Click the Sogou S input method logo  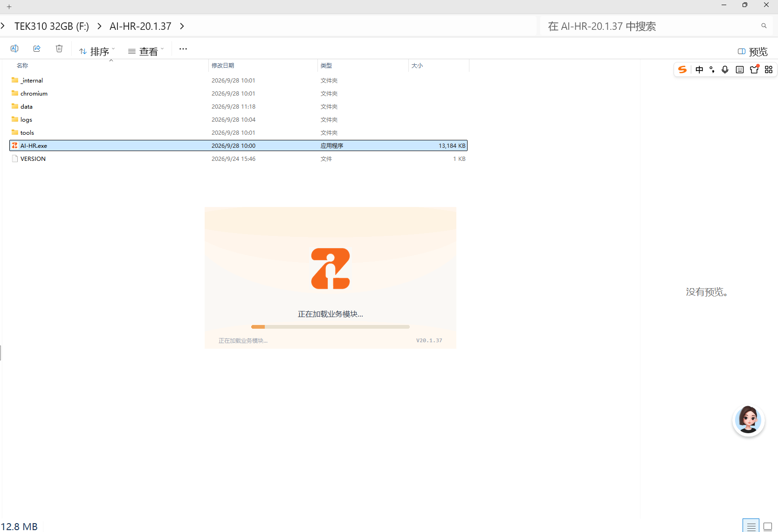682,69
